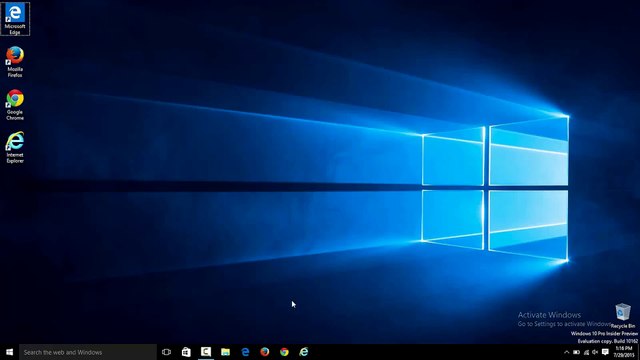
Task: Launch Microsoft Edge from the taskbar
Action: pyautogui.click(x=245, y=352)
